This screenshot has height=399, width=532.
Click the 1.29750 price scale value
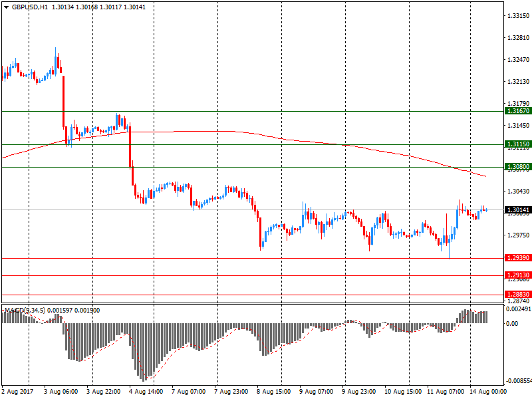[x=519, y=235]
